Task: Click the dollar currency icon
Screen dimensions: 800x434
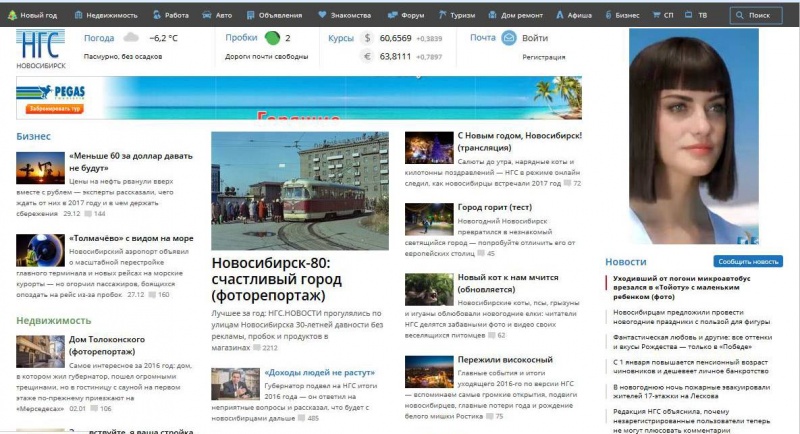Action: click(367, 38)
